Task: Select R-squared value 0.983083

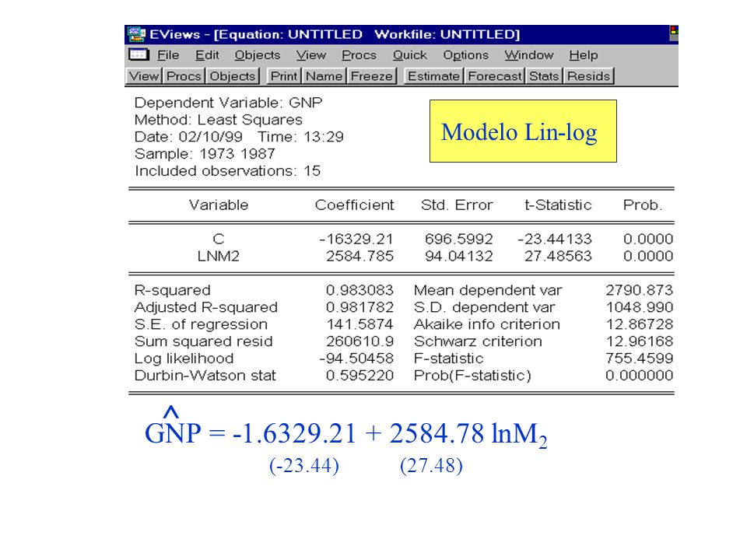Action: click(359, 290)
